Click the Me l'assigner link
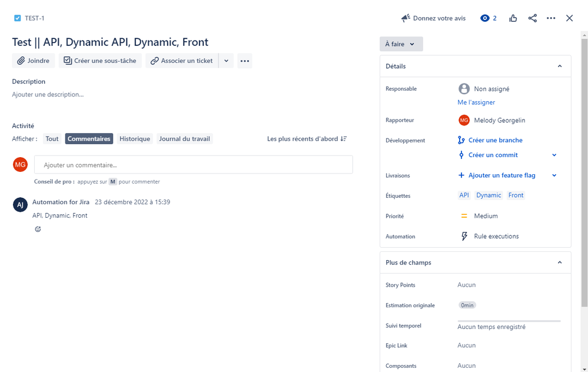Viewport: 588px width, 372px height. click(476, 102)
